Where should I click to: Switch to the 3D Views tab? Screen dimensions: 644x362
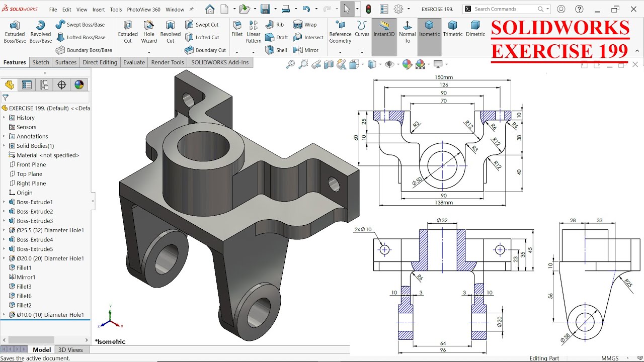(x=70, y=350)
